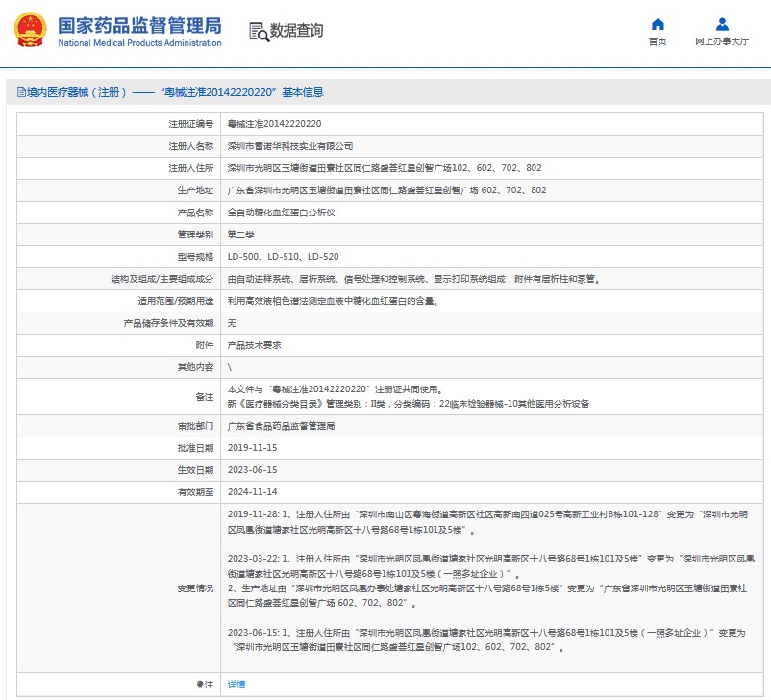771x700 pixels.
Task: Select the 结构及组成/主要组成成分 label
Action: [162, 279]
